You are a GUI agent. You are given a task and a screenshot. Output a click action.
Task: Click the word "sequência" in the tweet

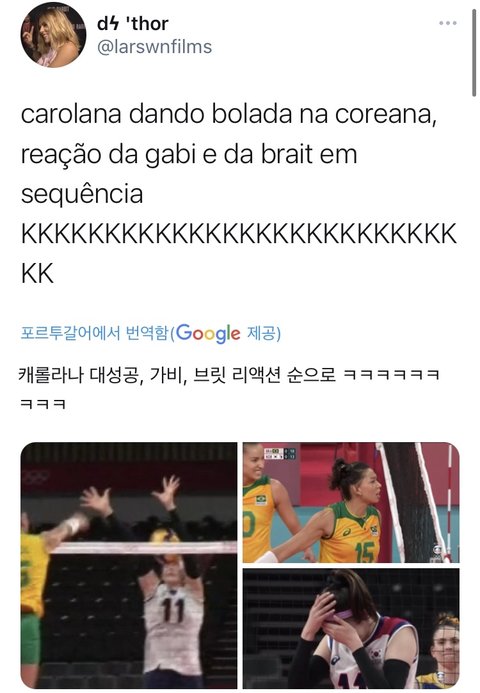(82, 194)
